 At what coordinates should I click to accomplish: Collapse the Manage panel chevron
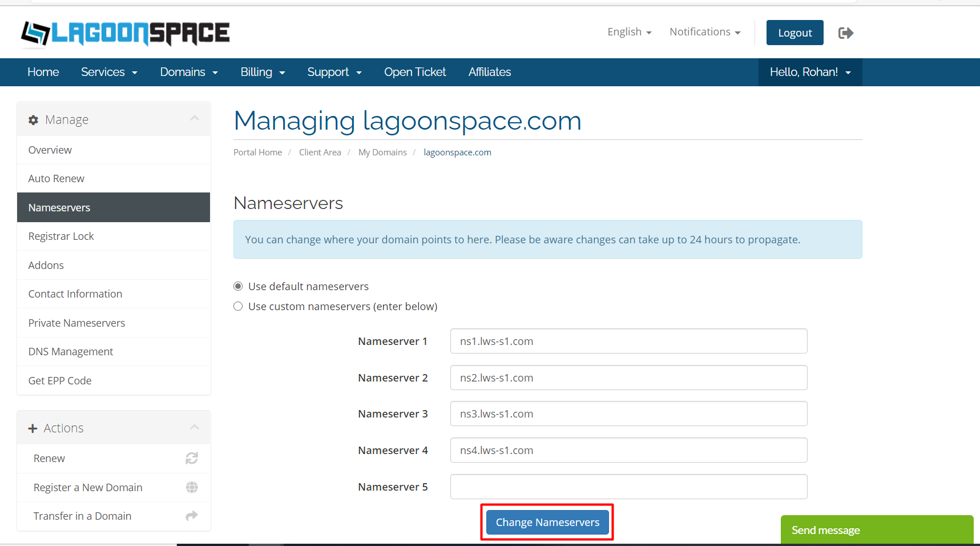195,118
